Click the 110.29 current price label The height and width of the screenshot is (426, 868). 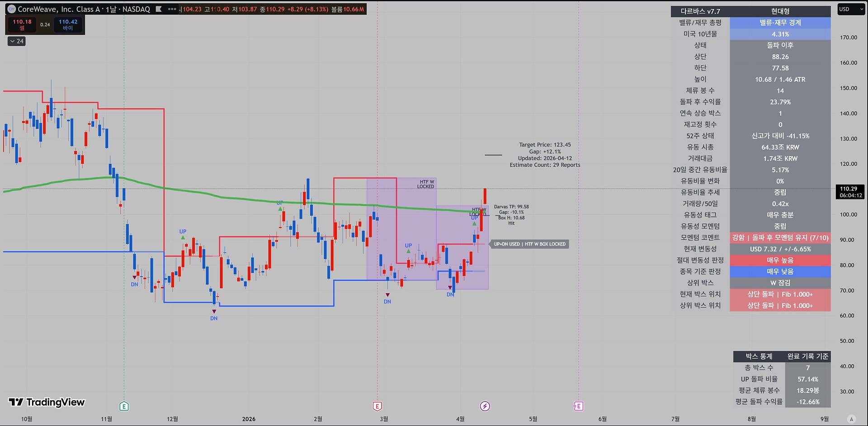click(850, 192)
